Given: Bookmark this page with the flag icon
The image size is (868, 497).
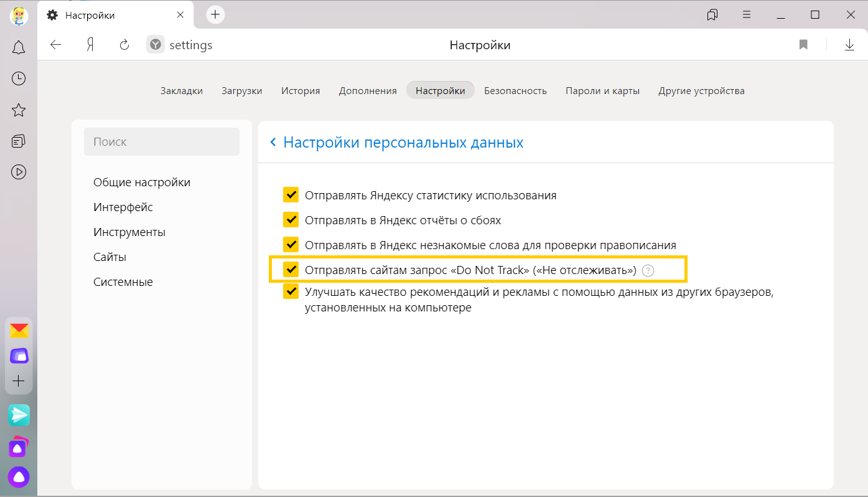Looking at the screenshot, I should point(803,45).
